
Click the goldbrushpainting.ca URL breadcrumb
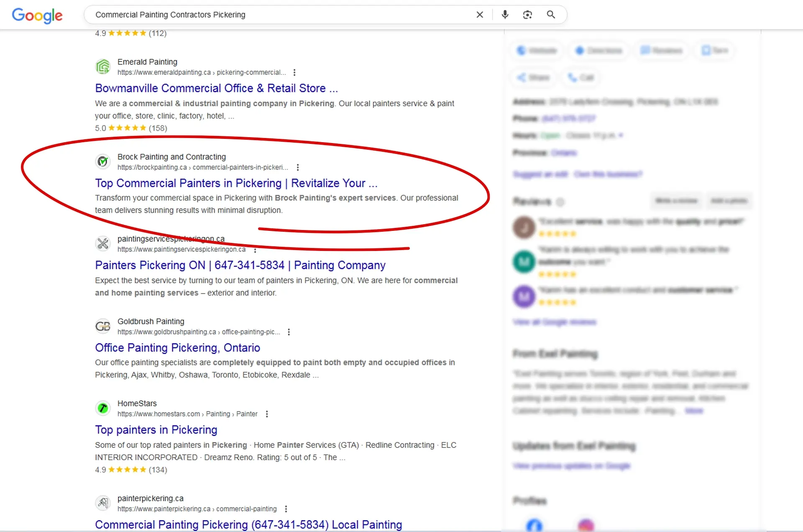(x=199, y=332)
